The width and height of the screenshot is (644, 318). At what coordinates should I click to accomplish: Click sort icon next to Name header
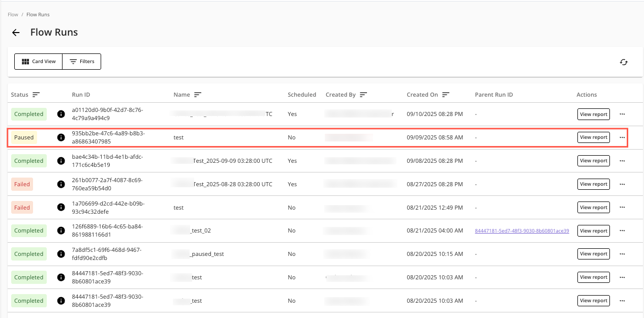tap(198, 95)
